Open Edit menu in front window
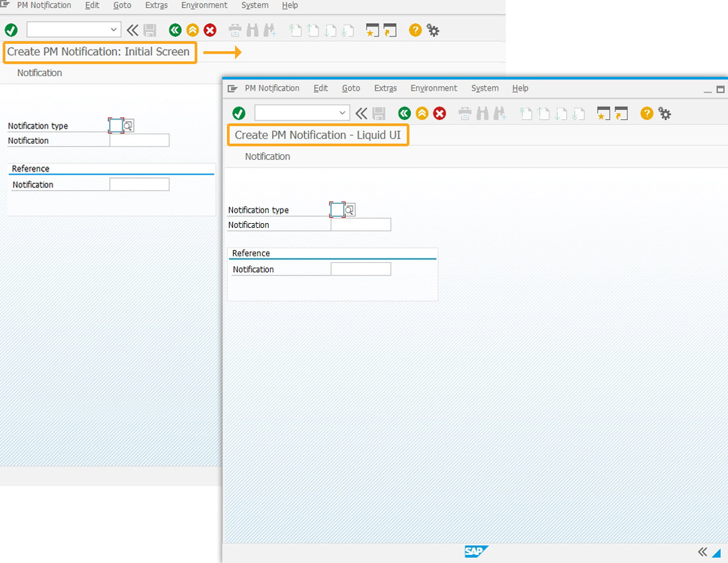 320,88
